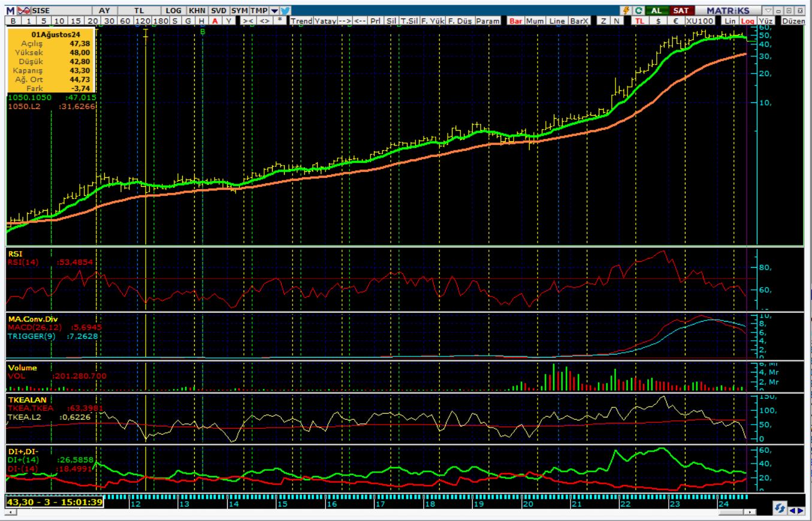
Task: Select the H weekly period
Action: click(x=201, y=20)
